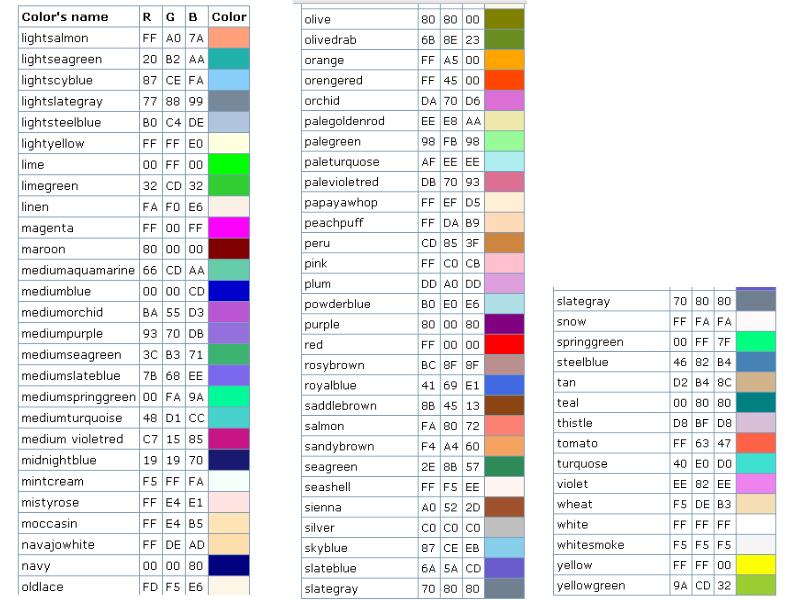
Task: Pick the yellowgreen color swatch
Action: [756, 585]
